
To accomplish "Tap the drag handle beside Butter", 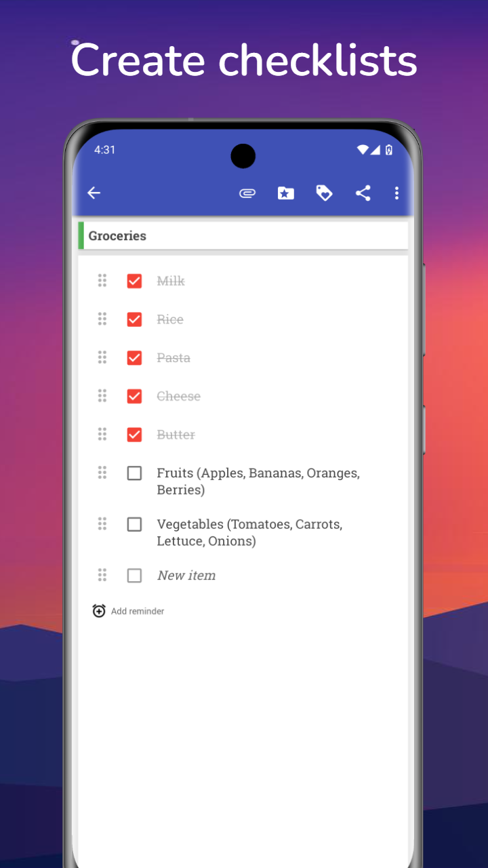I will tap(102, 434).
